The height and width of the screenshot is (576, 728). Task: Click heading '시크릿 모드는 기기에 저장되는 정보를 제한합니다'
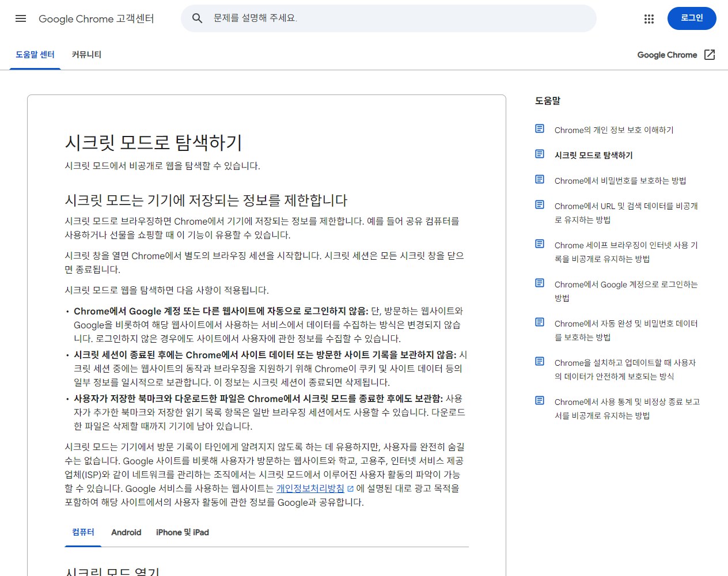click(206, 200)
